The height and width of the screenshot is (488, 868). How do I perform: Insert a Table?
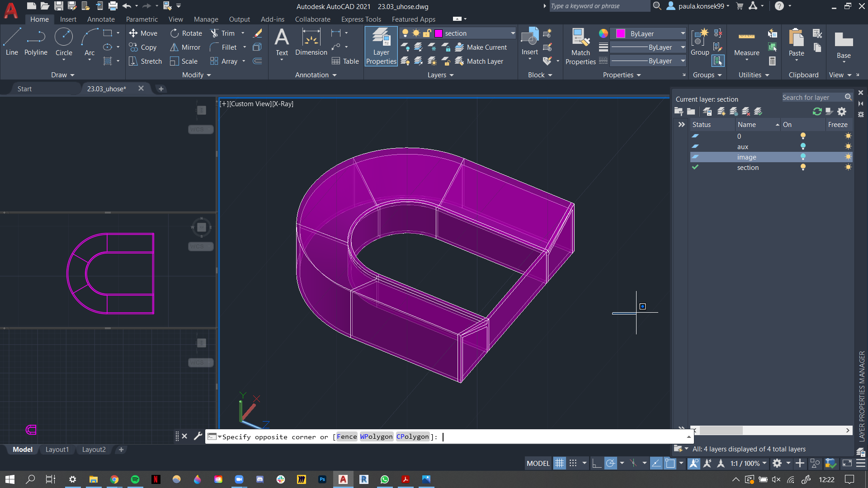tap(345, 61)
